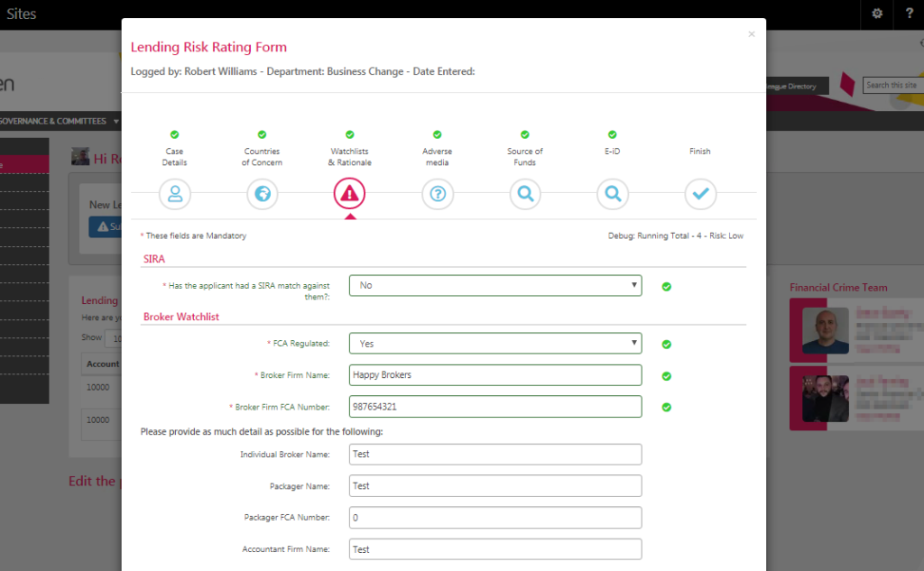
Task: Edit the Broker Firm FCA Number field
Action: coord(494,407)
